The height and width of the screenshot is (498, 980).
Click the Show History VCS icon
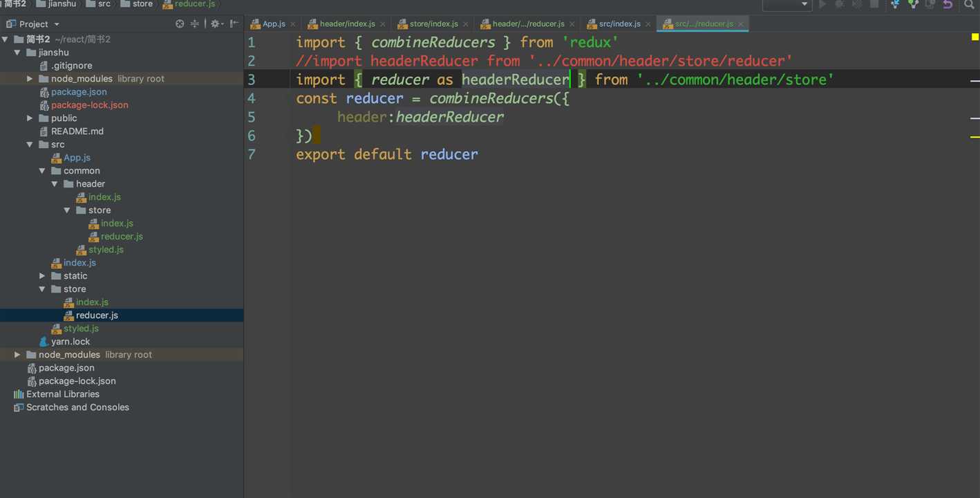coord(930,4)
